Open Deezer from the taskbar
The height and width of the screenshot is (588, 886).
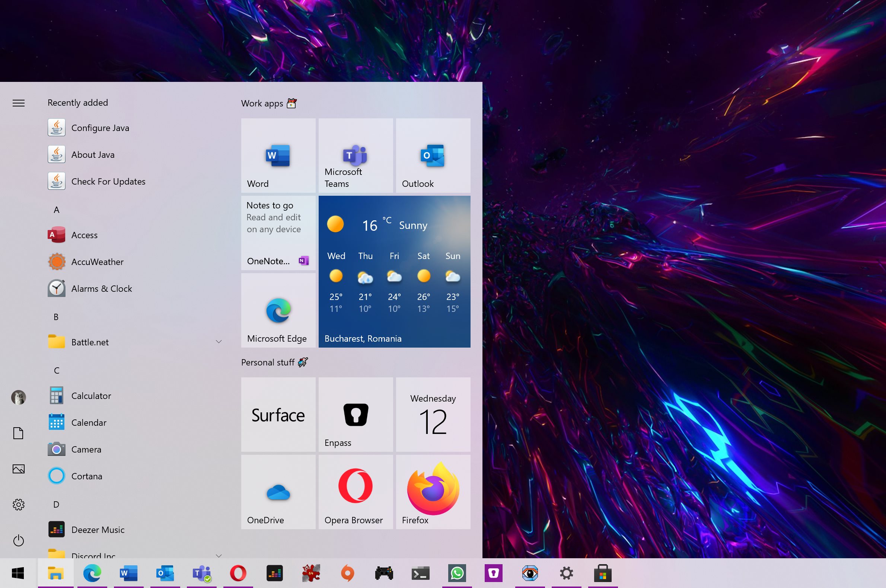(x=275, y=573)
